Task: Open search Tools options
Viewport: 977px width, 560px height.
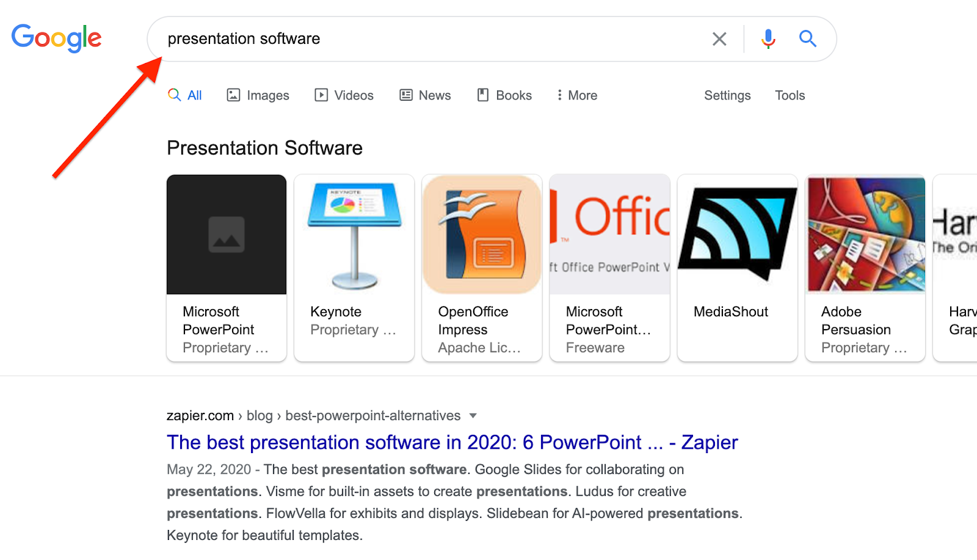Action: coord(790,95)
